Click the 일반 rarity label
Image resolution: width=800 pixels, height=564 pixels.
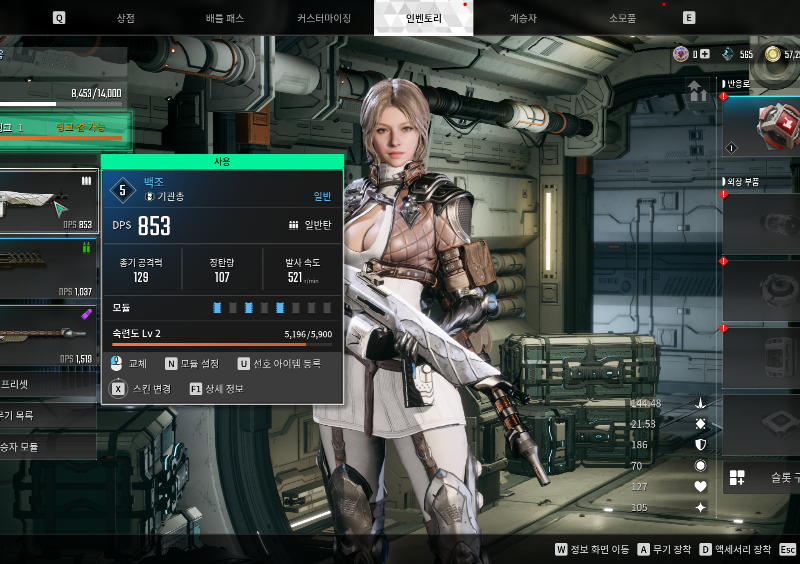322,197
